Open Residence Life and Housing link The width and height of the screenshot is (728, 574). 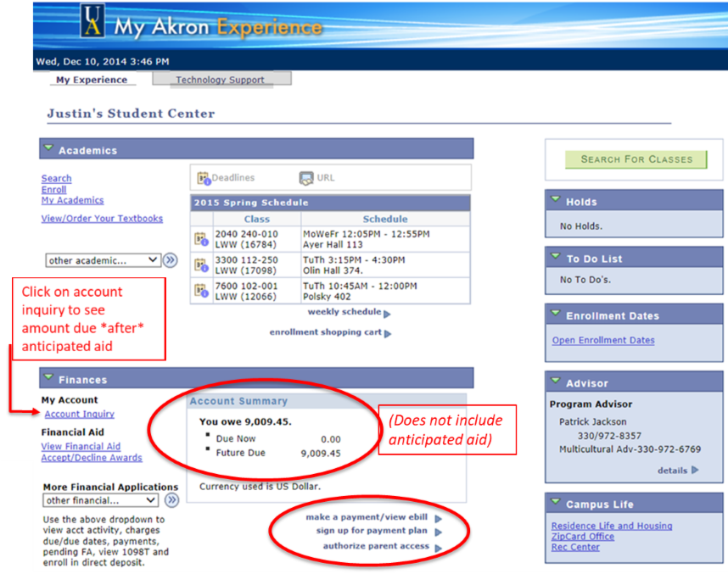pos(612,526)
